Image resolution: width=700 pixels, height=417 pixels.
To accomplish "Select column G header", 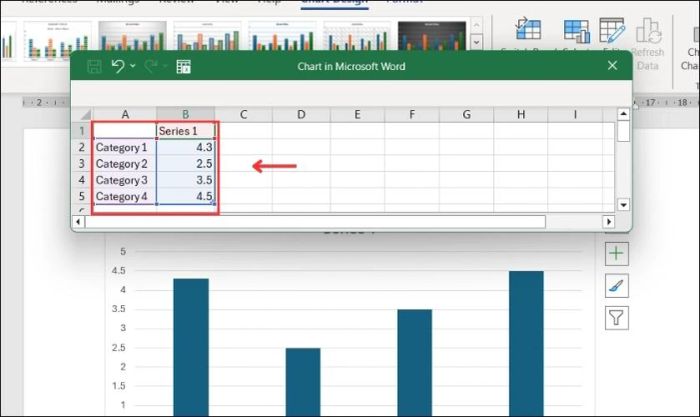I will [x=467, y=114].
